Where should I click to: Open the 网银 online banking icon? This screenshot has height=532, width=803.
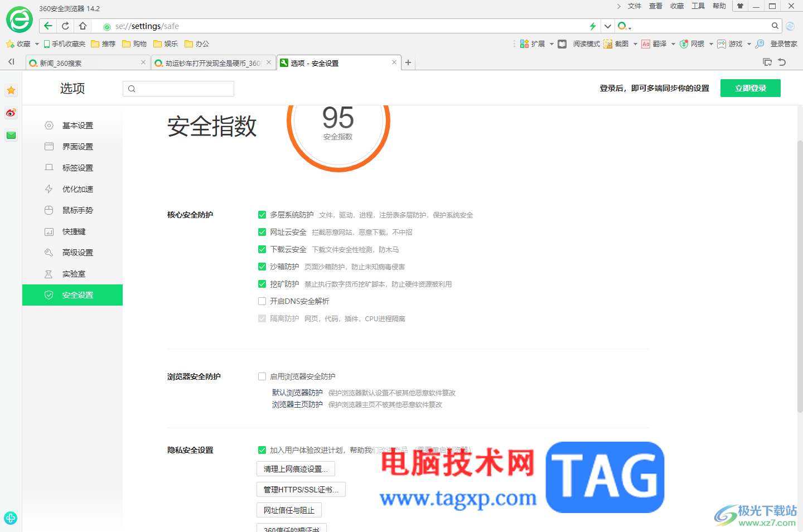point(684,44)
